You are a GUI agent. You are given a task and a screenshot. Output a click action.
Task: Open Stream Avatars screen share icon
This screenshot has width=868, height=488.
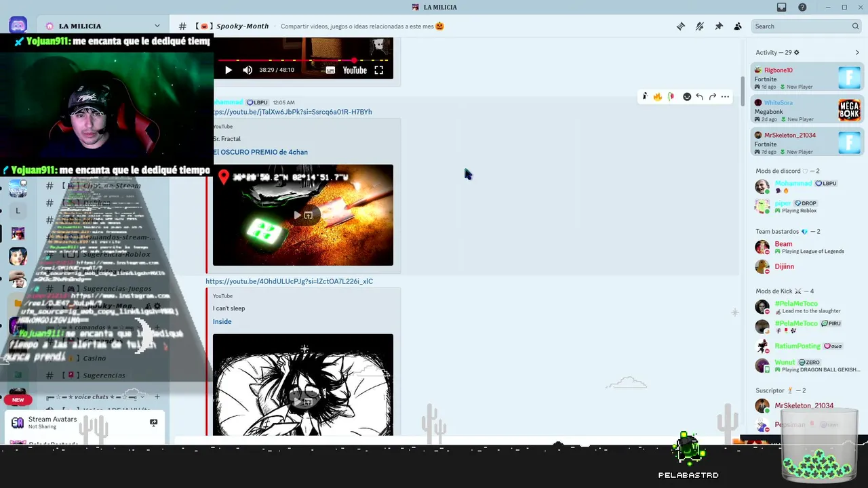pos(153,423)
